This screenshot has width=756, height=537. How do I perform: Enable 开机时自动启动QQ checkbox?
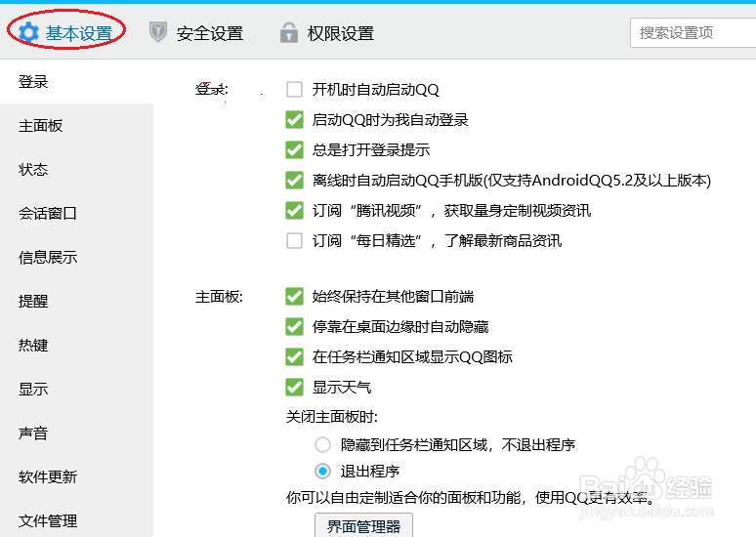(294, 89)
